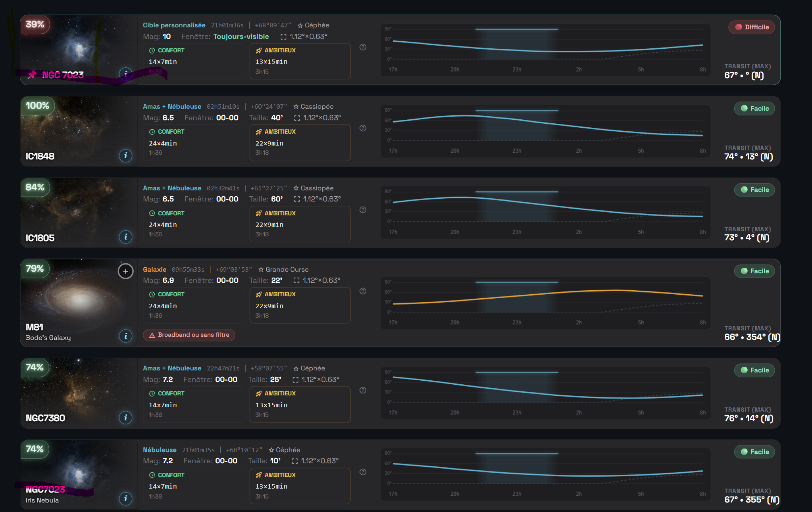This screenshot has width=812, height=512.
Task: Choose AMBITIEUX plan for M81
Action: coord(300,305)
